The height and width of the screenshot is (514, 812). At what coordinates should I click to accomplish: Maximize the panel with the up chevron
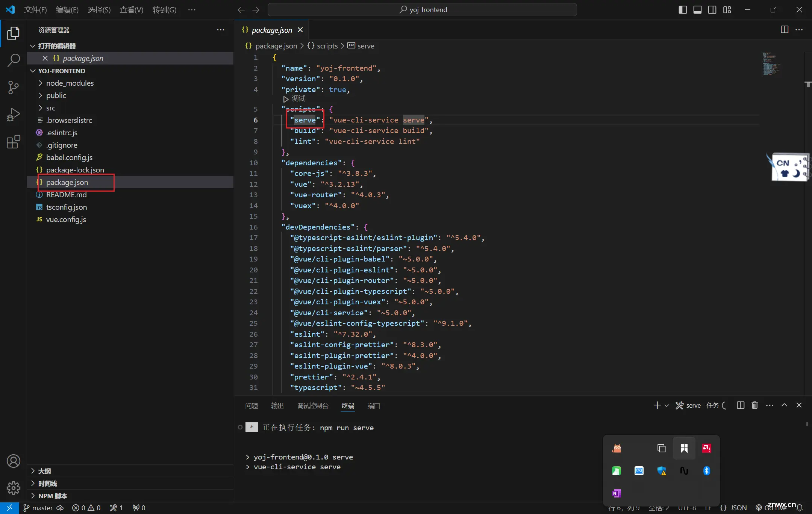click(x=784, y=405)
